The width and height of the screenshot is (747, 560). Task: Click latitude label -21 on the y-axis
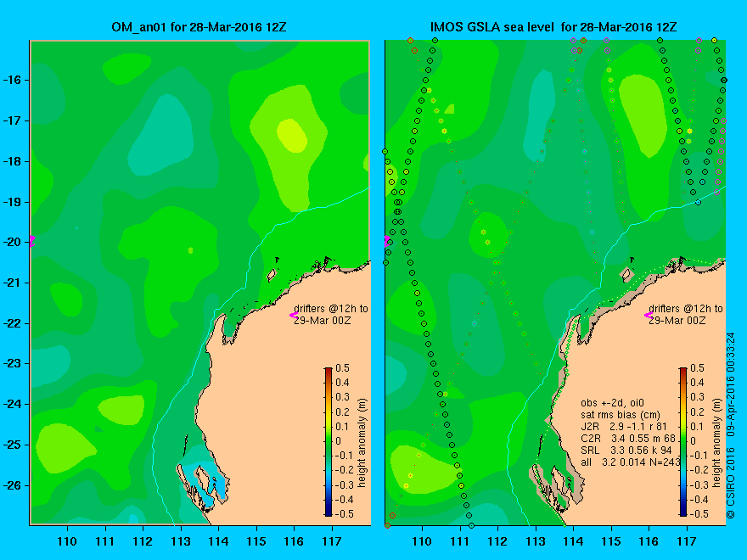[13, 283]
